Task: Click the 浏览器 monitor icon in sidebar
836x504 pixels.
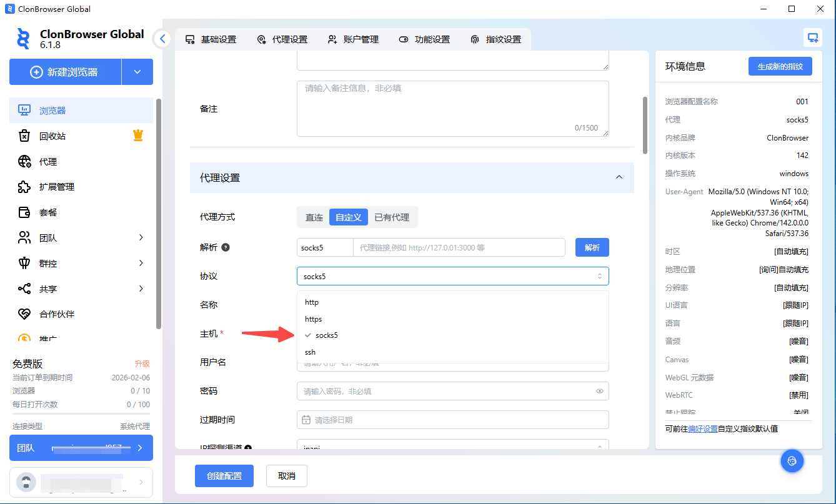Action: coord(24,111)
